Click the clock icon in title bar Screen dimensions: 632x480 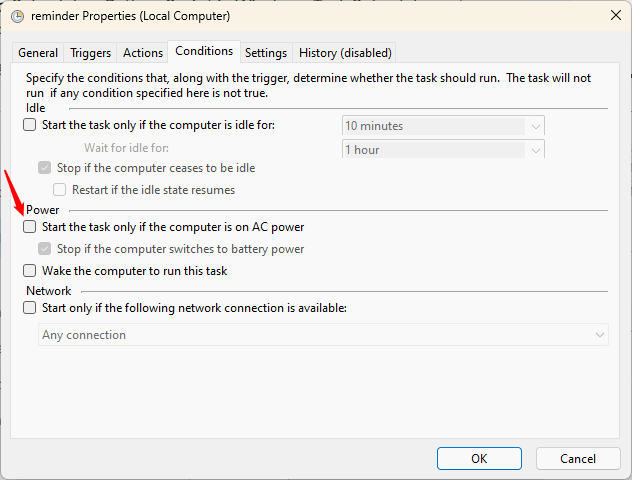pos(17,15)
